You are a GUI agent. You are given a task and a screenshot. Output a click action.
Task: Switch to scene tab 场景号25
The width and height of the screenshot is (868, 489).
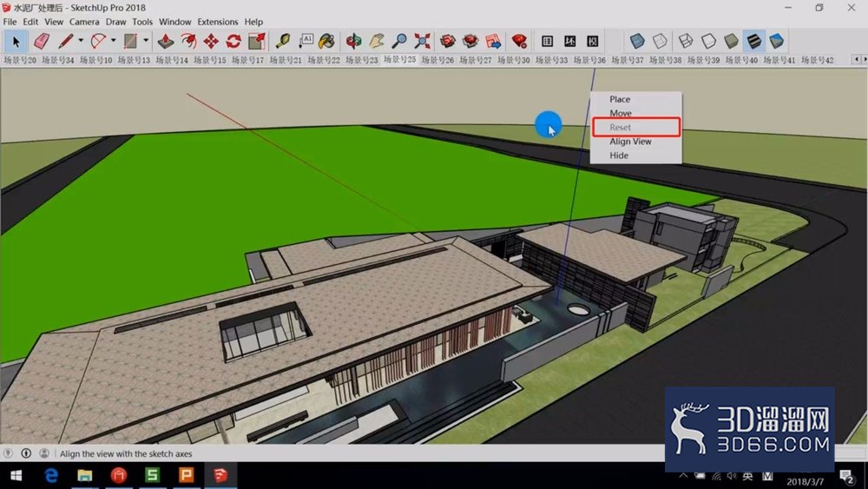point(399,59)
